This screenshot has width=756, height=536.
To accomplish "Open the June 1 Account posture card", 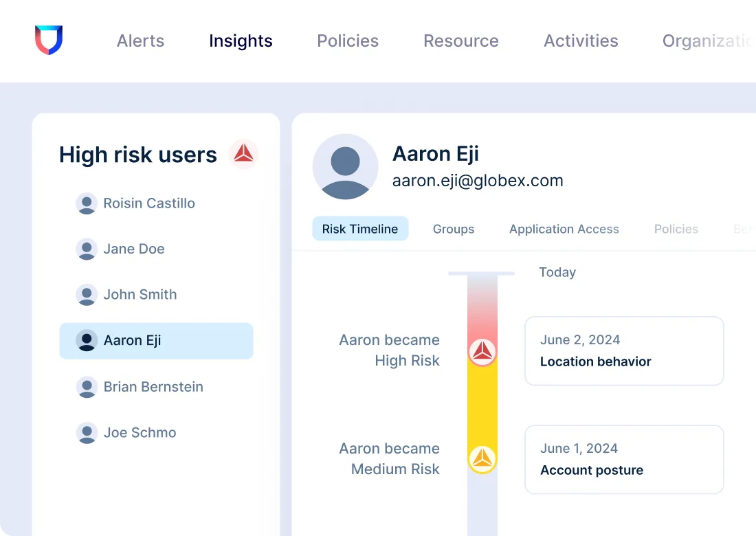I will 624,459.
